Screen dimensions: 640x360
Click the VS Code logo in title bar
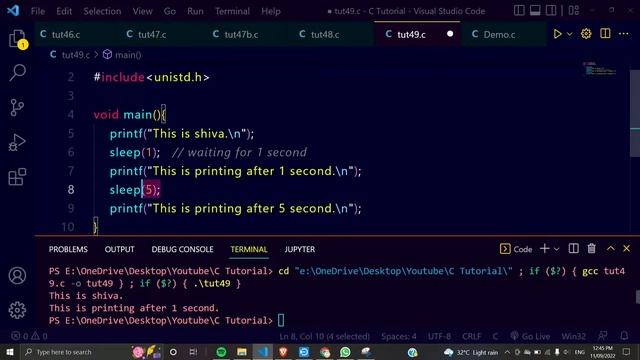click(x=13, y=11)
